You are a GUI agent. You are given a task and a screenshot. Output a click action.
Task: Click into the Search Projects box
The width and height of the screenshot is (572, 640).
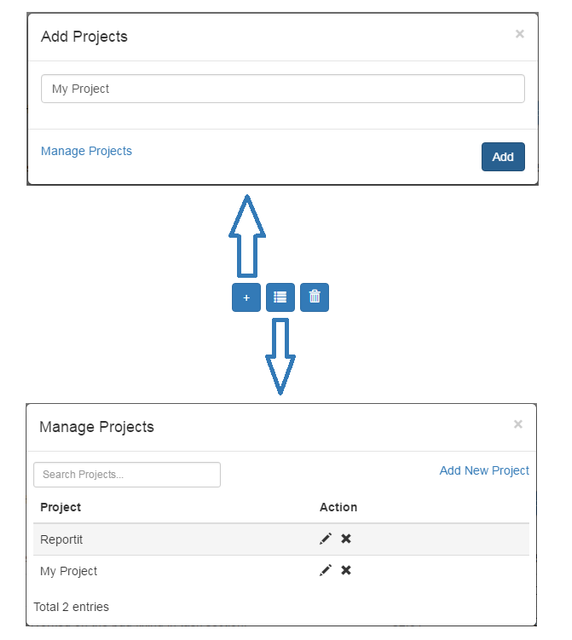127,474
